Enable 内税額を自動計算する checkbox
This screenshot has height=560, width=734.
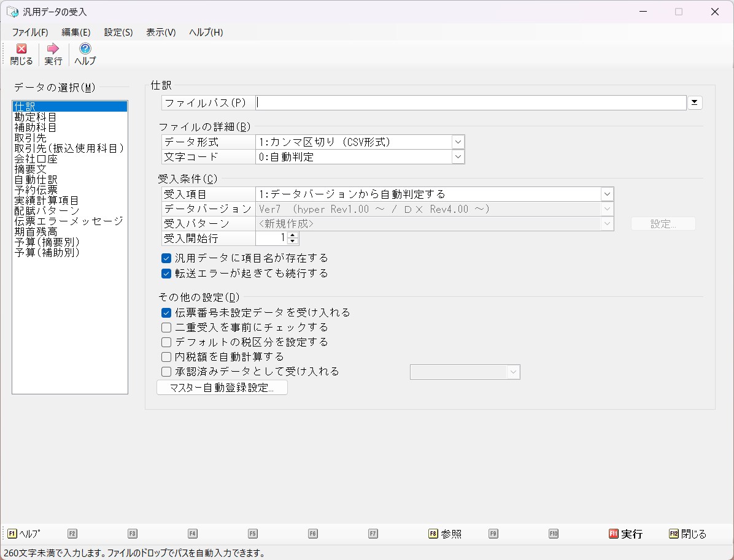tap(166, 357)
